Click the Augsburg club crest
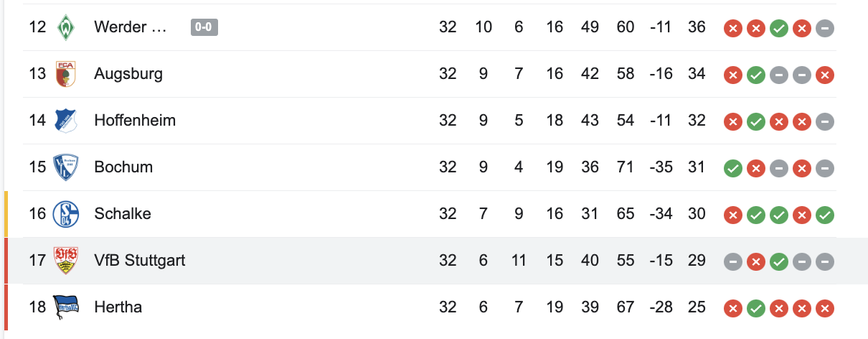Screen dimensions: 868x339 tap(66, 74)
